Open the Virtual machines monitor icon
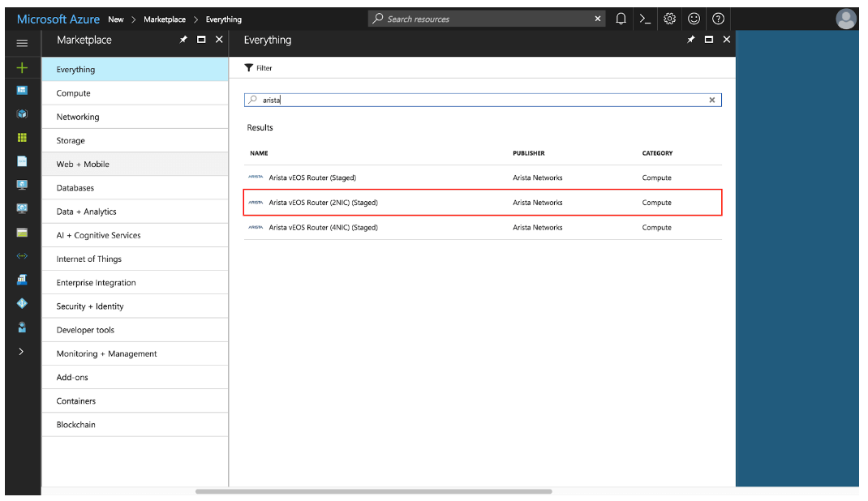Screen dimensions: 868x501 (22, 185)
